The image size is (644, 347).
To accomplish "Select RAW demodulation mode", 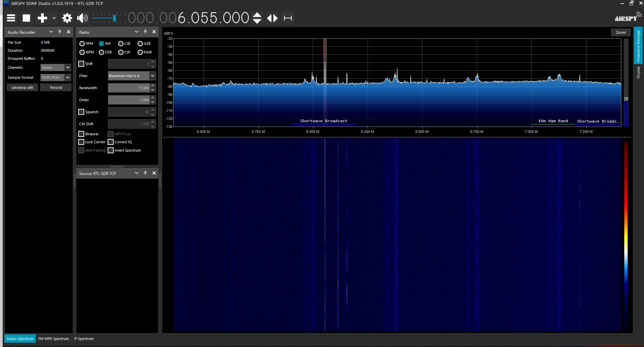I will (x=145, y=52).
